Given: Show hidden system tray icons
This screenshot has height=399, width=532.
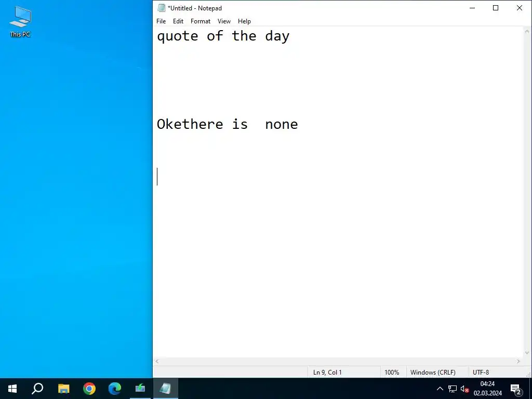Looking at the screenshot, I should click(x=440, y=389).
